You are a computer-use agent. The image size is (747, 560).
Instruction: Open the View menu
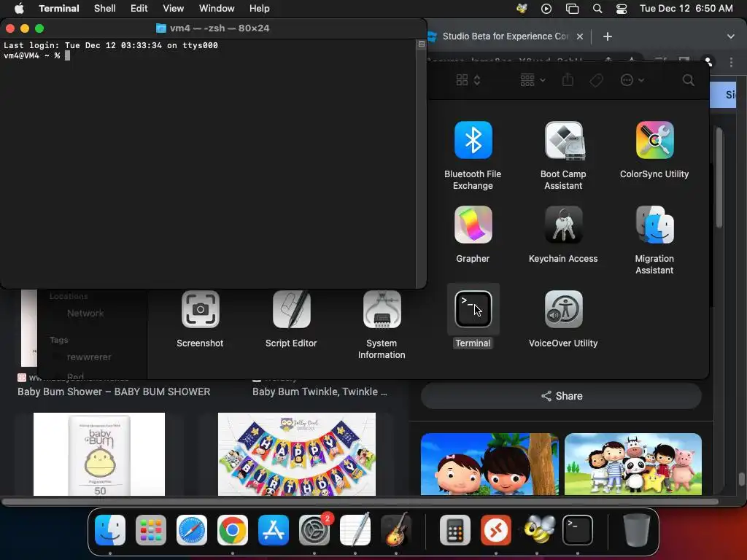(x=174, y=9)
